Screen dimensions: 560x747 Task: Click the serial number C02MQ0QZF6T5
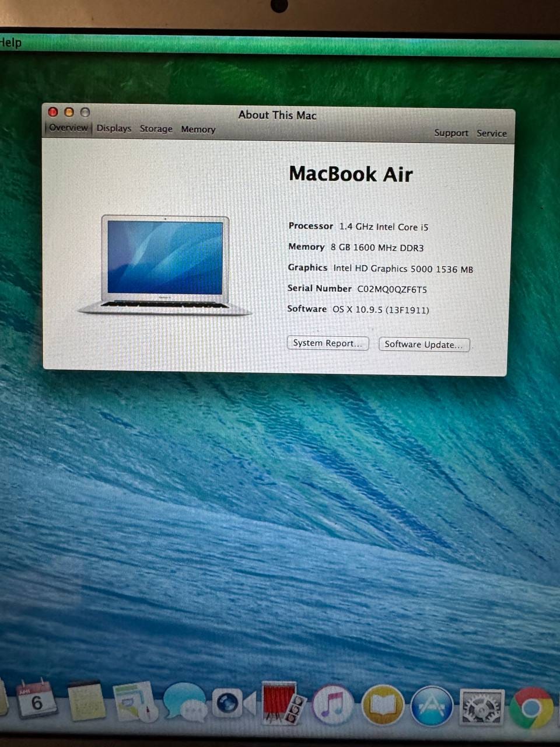pos(392,289)
